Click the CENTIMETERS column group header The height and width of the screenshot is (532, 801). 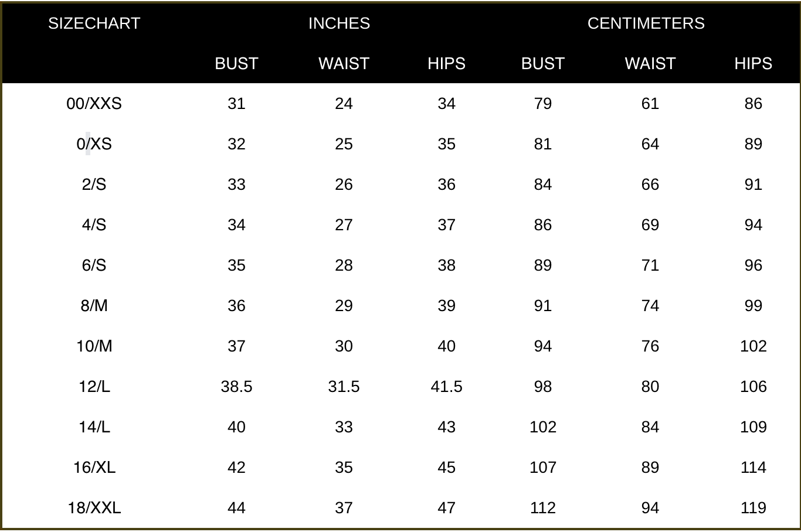(646, 23)
